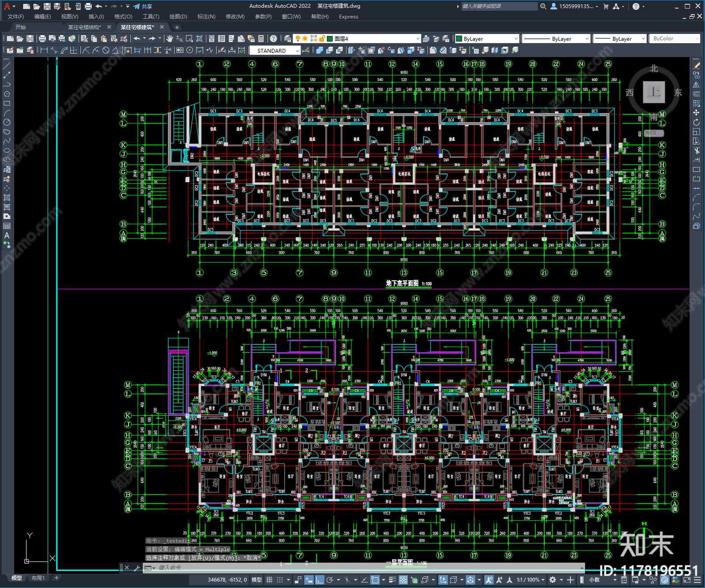Image resolution: width=705 pixels, height=588 pixels.
Task: Select the Linear dimension tool
Action: [x=44, y=50]
